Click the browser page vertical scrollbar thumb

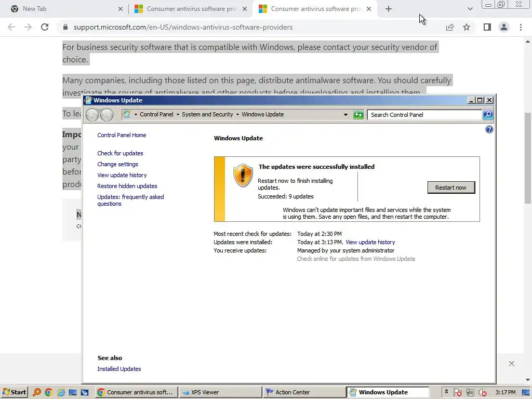[528, 158]
